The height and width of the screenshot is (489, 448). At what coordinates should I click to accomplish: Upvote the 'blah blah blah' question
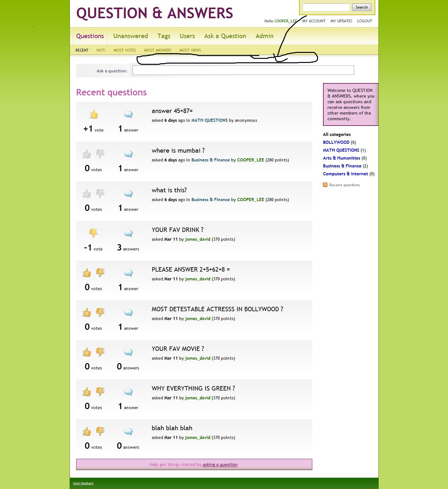pos(87,431)
